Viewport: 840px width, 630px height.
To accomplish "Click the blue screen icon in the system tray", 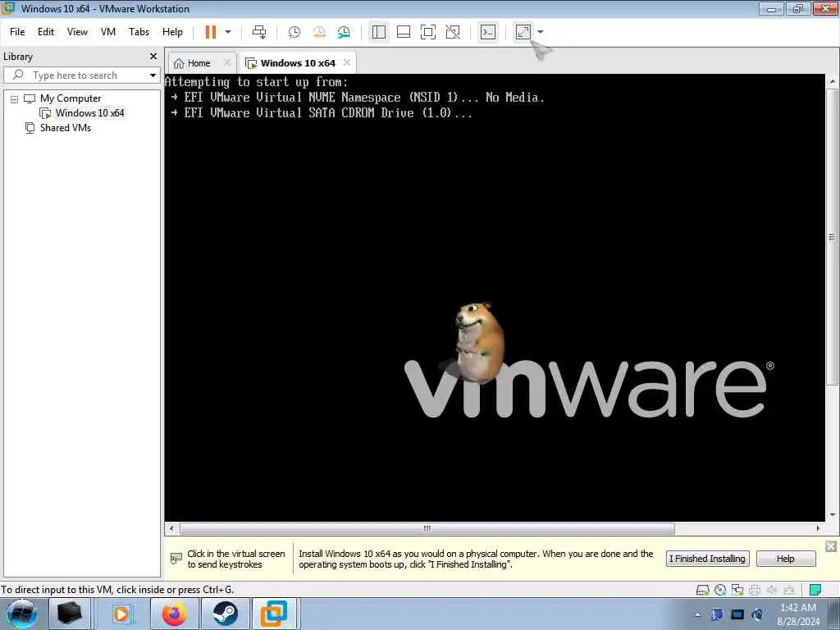I will (737, 615).
